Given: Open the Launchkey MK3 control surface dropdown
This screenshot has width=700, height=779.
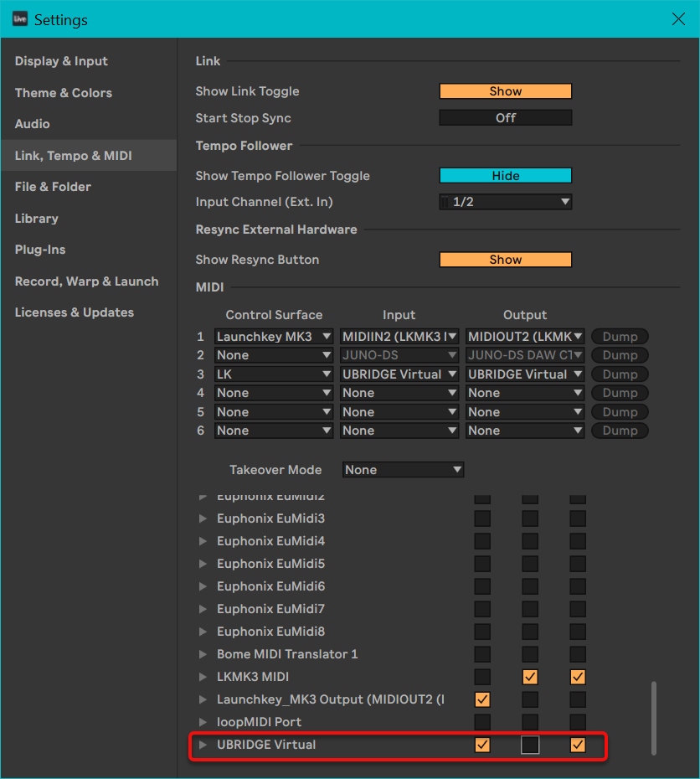Looking at the screenshot, I should (274, 337).
